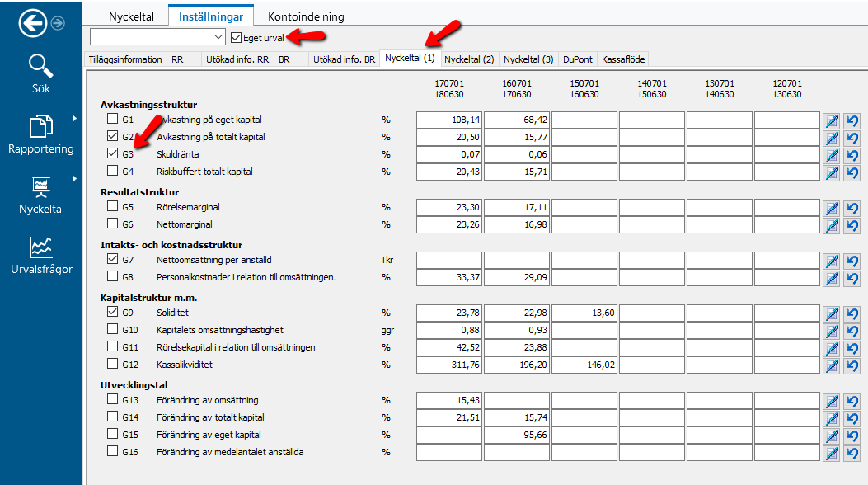Click the back arrow navigation icon
This screenshot has height=485, width=868.
(33, 23)
